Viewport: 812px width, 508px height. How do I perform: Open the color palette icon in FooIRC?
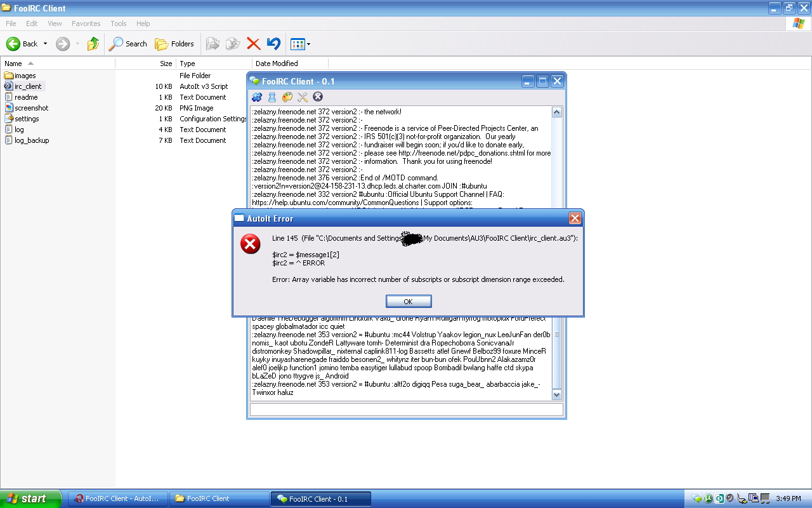coord(287,97)
